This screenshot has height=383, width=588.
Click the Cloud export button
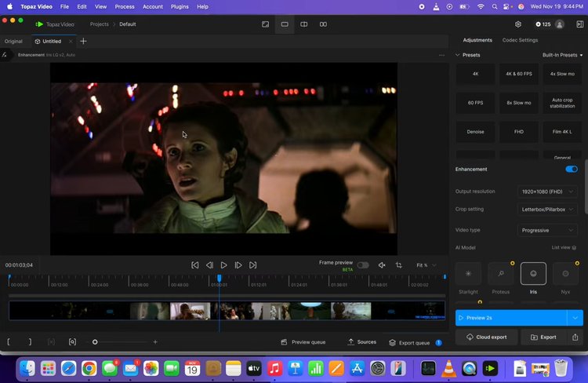[487, 337]
